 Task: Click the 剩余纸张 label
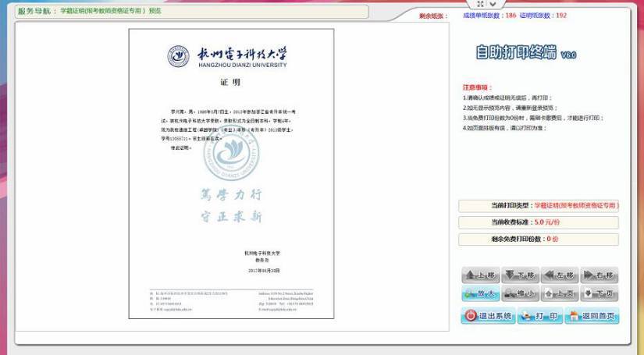[433, 16]
